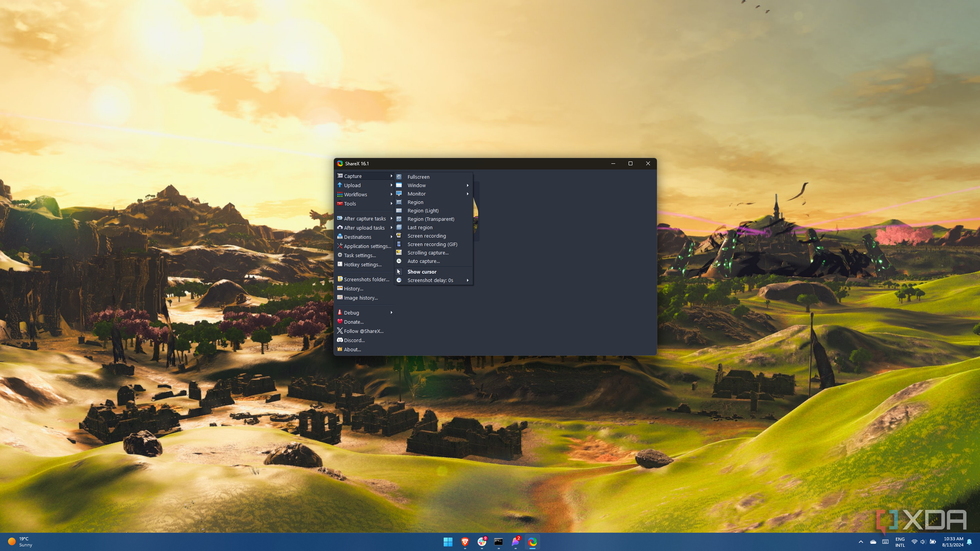Click the Follow @ShareX X icon
980x551 pixels.
tap(340, 331)
